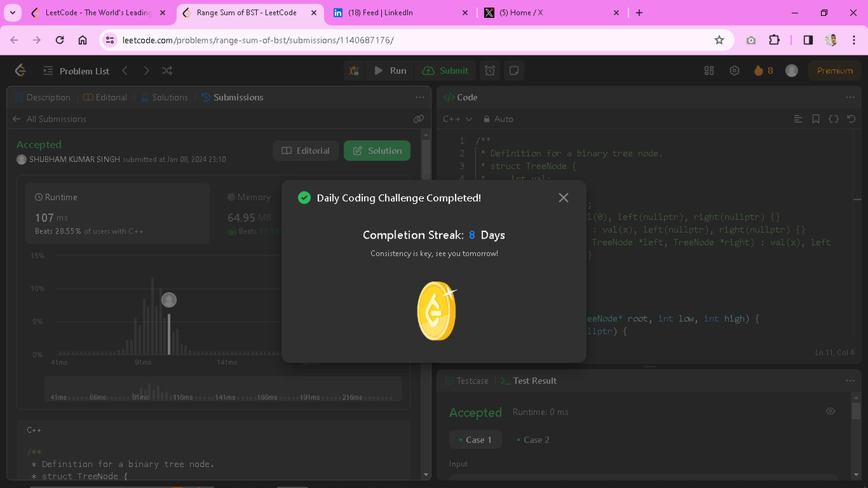The width and height of the screenshot is (868, 488).
Task: Go to next problem arrow
Action: click(x=147, y=71)
